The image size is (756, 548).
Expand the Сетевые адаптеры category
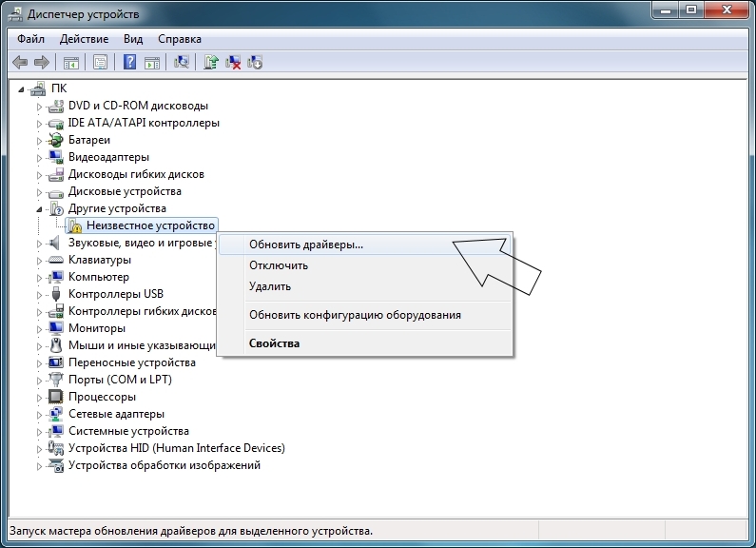click(x=40, y=414)
